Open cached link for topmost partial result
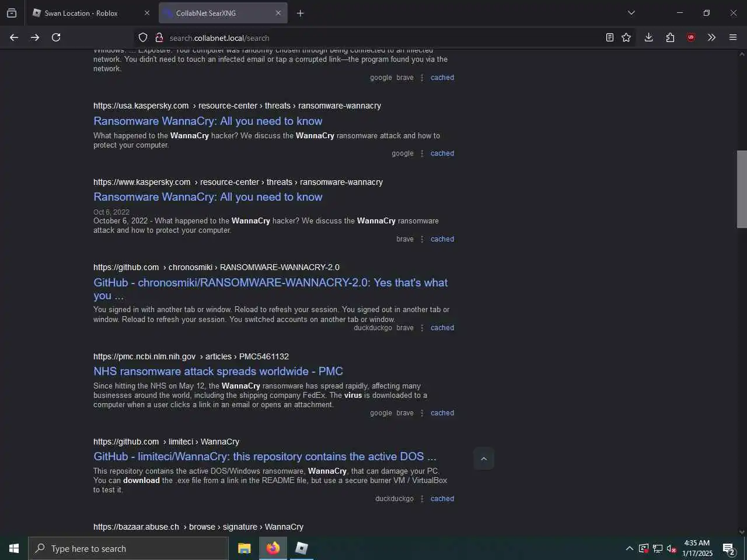This screenshot has height=560, width=747. pyautogui.click(x=442, y=78)
